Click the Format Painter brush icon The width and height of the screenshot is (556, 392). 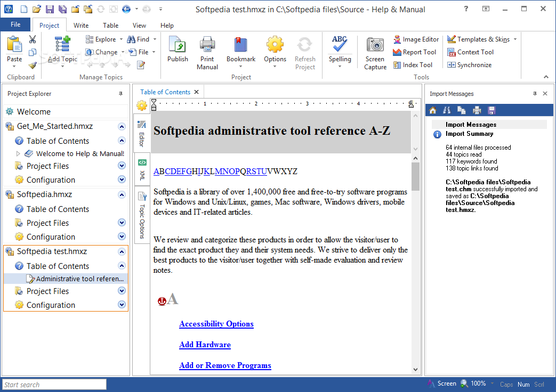(33, 65)
